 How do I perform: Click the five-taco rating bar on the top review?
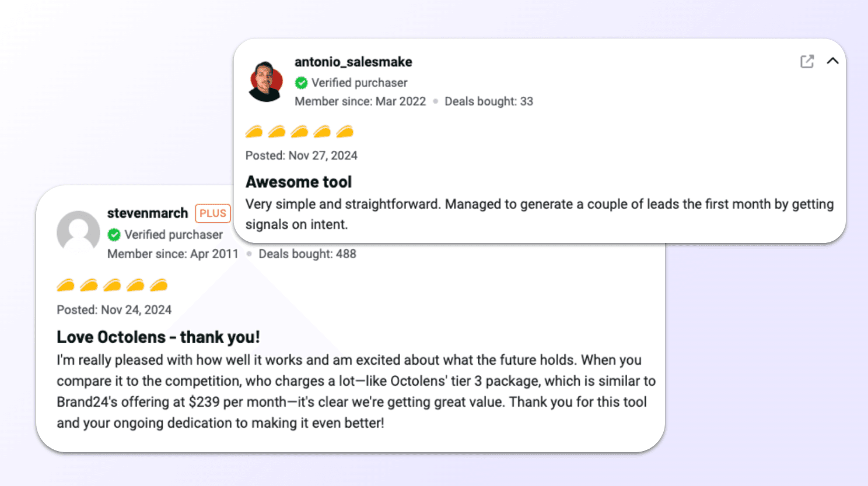tap(299, 132)
